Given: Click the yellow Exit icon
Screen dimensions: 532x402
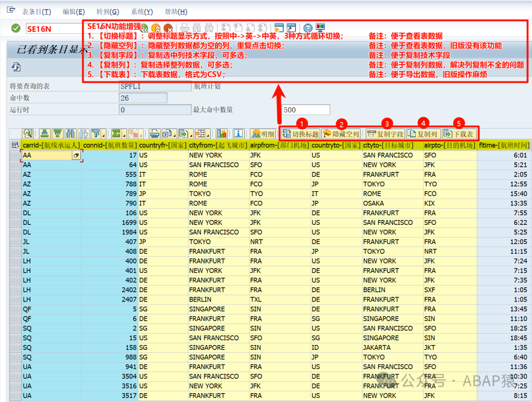Looking at the screenshot, I should (156, 28).
